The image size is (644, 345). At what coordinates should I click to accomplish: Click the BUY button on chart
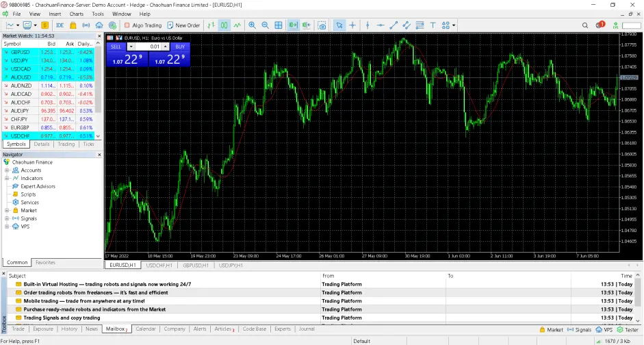coord(180,47)
